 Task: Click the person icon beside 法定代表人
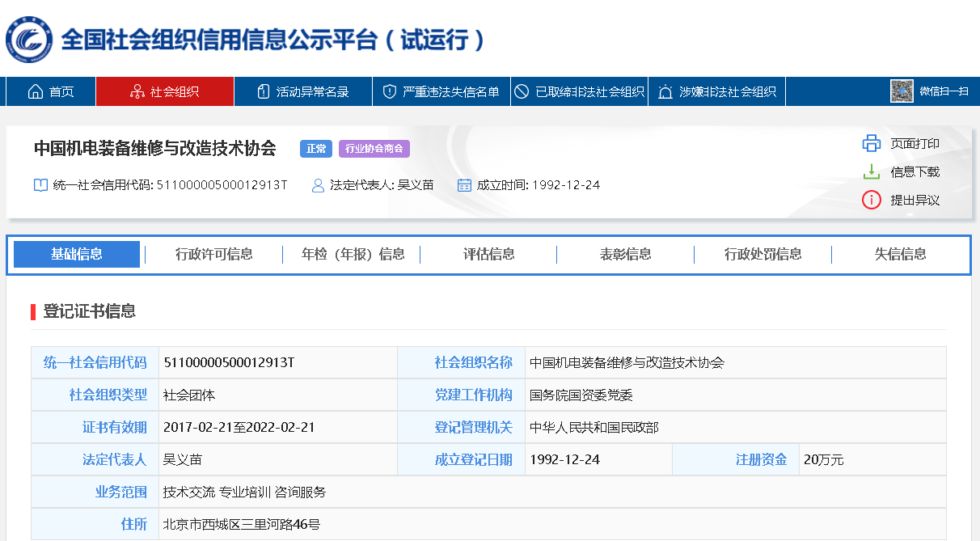tap(318, 185)
